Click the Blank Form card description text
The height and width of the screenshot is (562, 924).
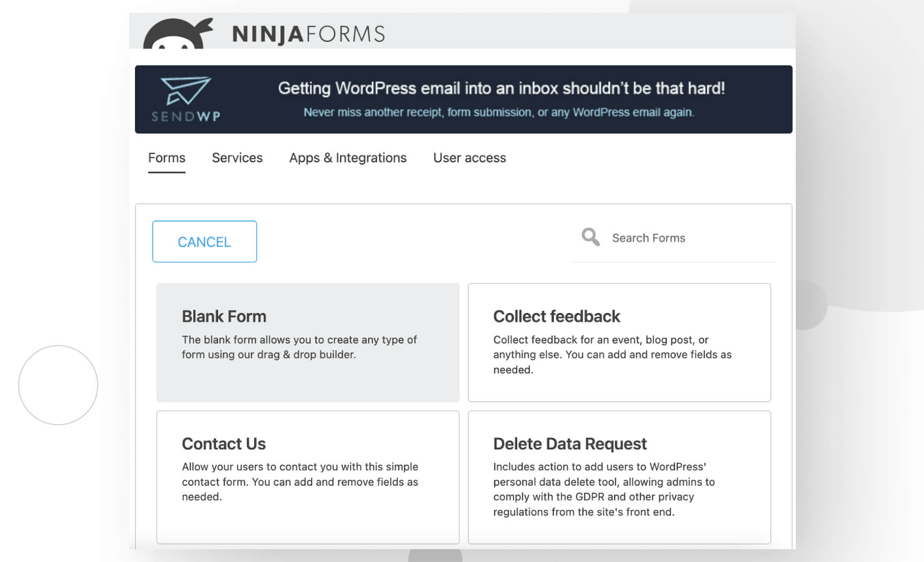coord(299,347)
